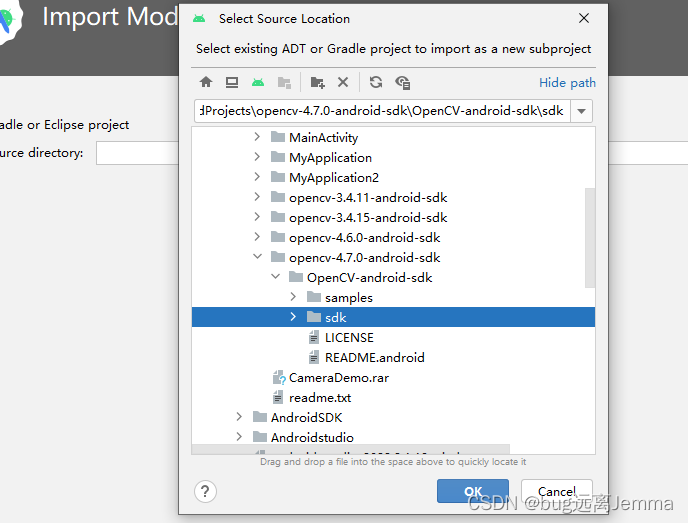The height and width of the screenshot is (523, 688).
Task: Select the README.android file
Action: (x=393, y=357)
